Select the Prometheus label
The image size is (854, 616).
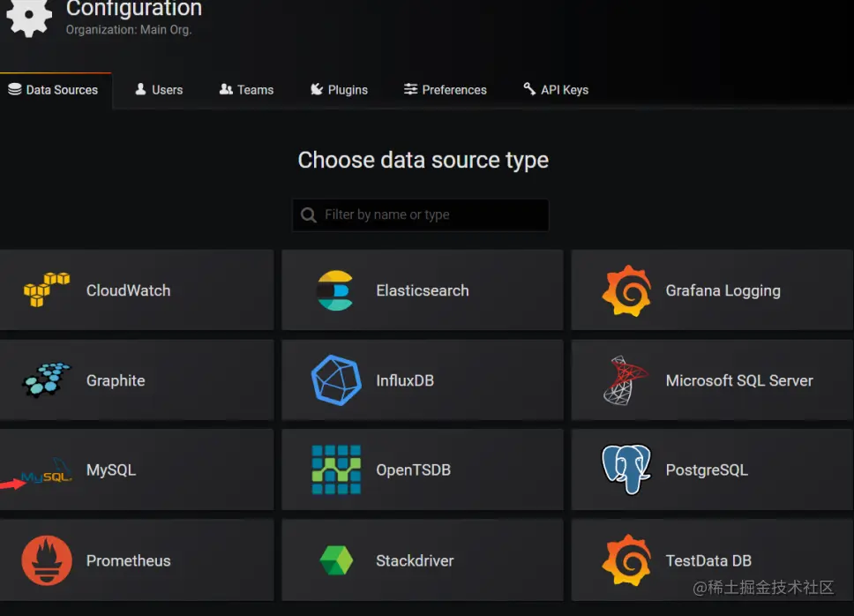129,560
